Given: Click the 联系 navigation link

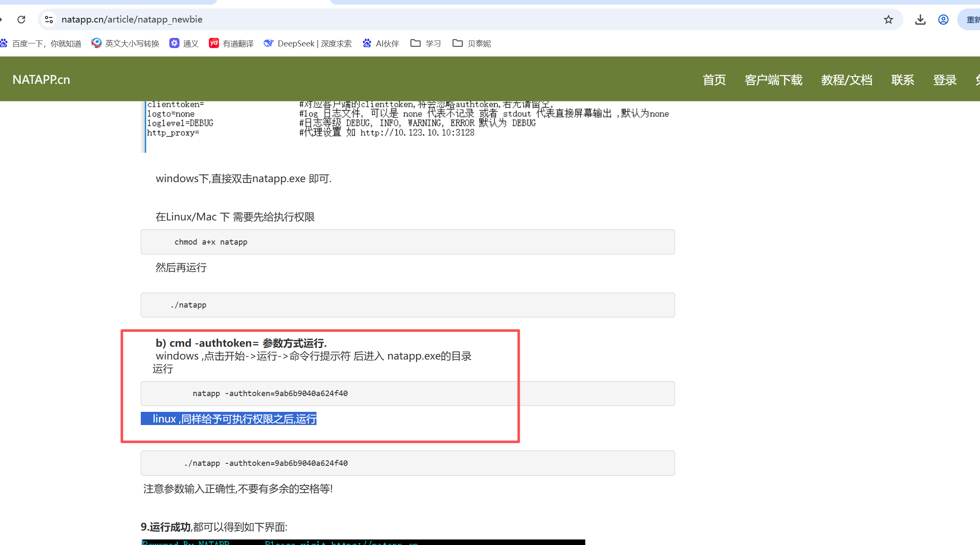Looking at the screenshot, I should tap(903, 80).
